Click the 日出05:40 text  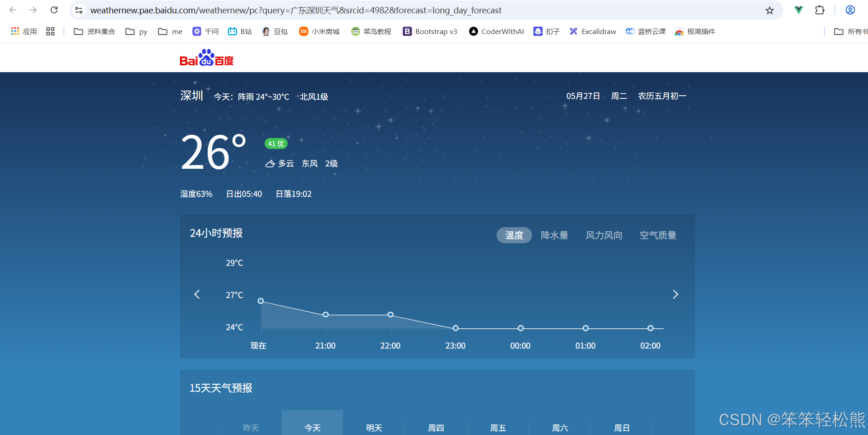pyautogui.click(x=244, y=194)
